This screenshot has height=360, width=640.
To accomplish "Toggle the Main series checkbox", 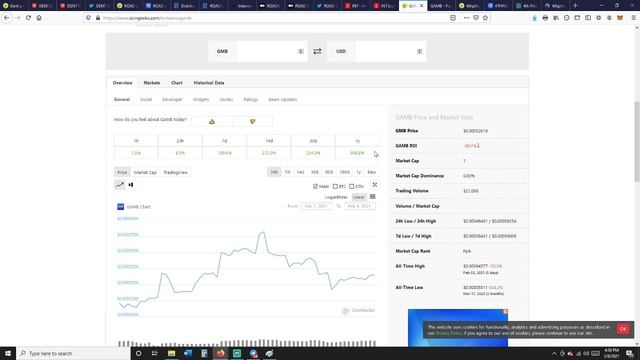I will (x=316, y=187).
